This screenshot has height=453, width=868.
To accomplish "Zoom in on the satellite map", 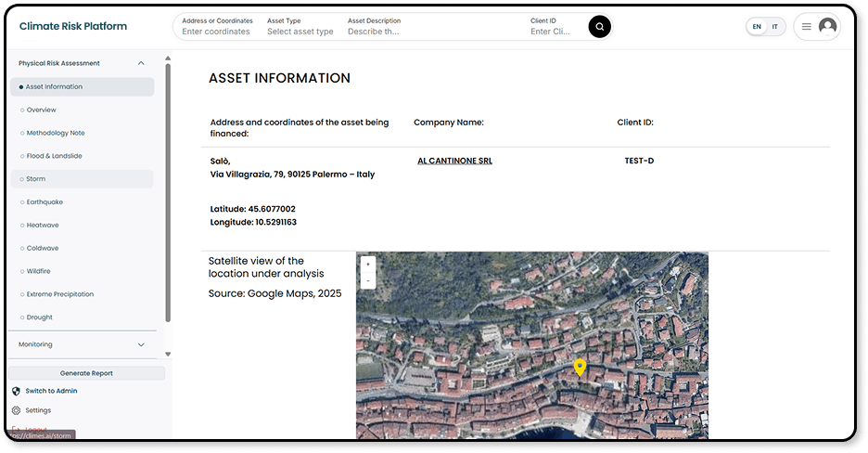I will click(367, 265).
